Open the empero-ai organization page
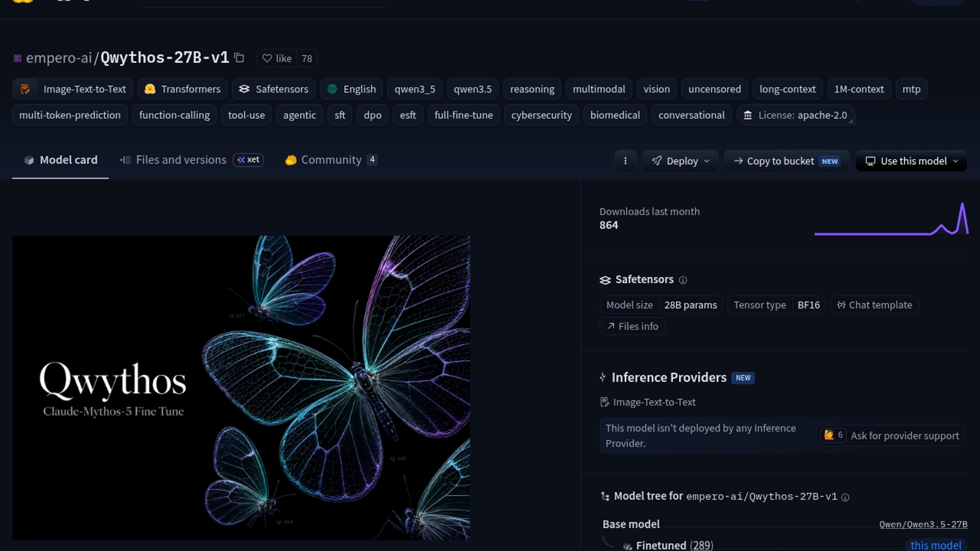Image resolution: width=980 pixels, height=551 pixels. pyautogui.click(x=59, y=58)
